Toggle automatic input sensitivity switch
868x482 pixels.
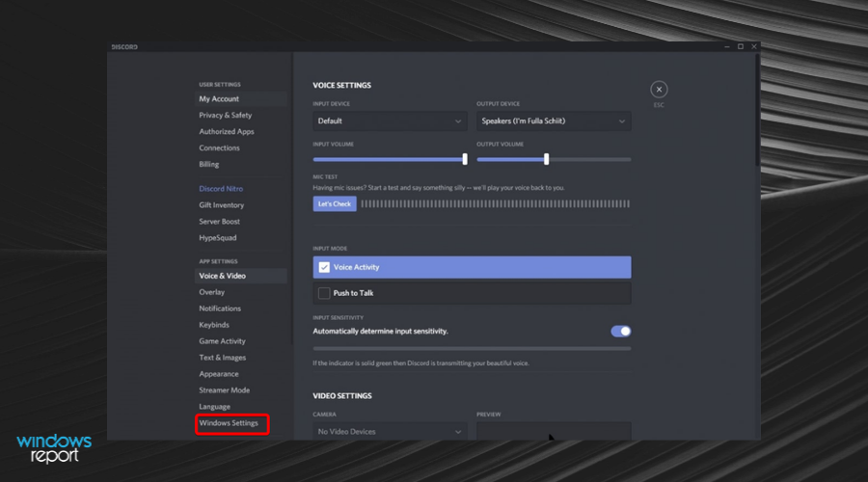click(621, 331)
